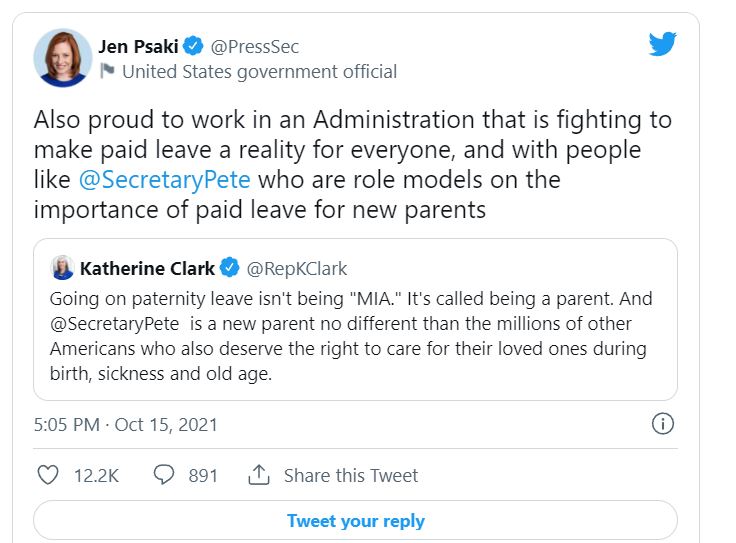Image resolution: width=736 pixels, height=543 pixels.
Task: Click the tweet info circle icon
Action: pos(662,424)
